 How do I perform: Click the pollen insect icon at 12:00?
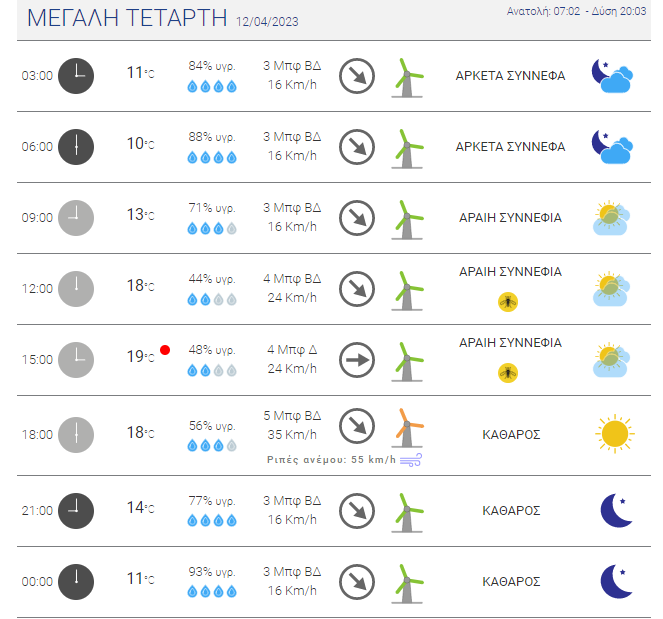pyautogui.click(x=508, y=302)
